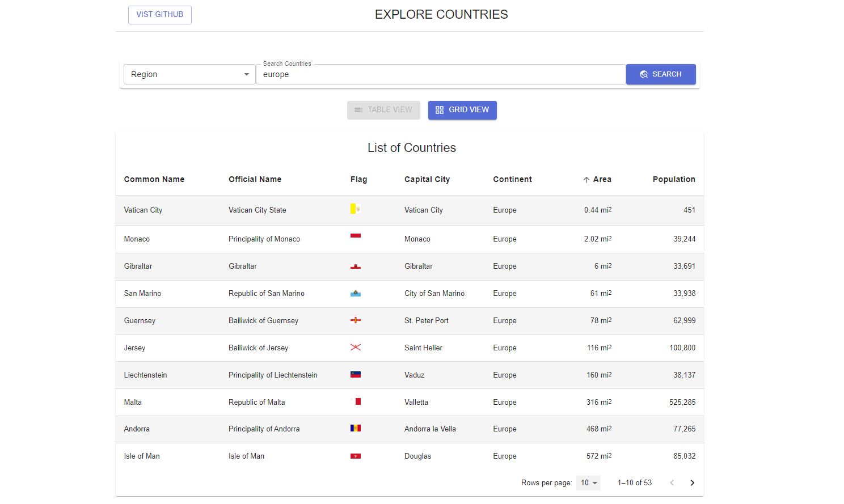This screenshot has height=504, width=844.
Task: Sort by Official Name column header
Action: [x=255, y=179]
